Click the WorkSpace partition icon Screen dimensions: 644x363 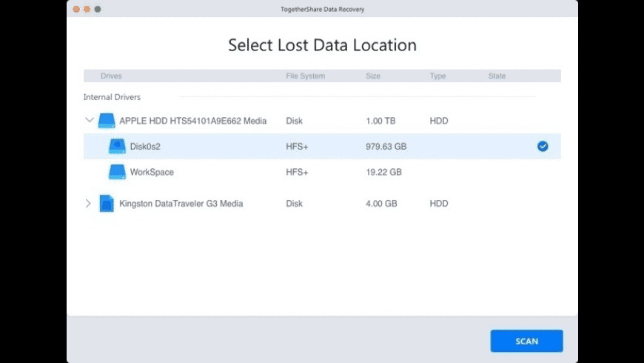point(117,172)
